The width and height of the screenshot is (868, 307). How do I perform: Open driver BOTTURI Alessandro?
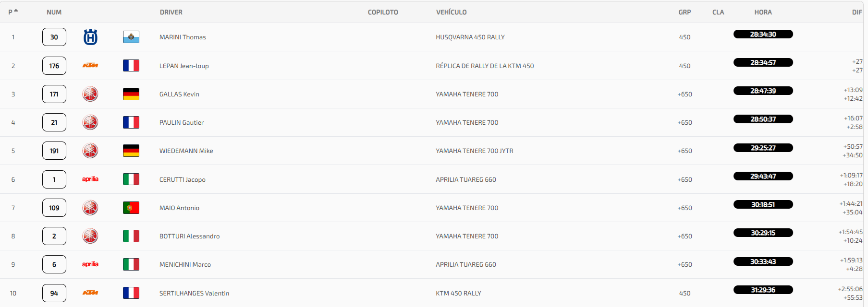(189, 236)
